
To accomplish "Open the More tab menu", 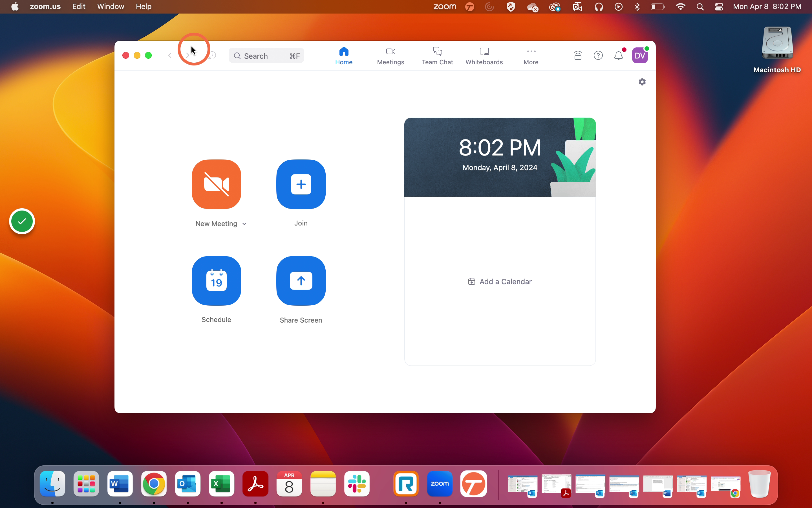I will coord(531,56).
